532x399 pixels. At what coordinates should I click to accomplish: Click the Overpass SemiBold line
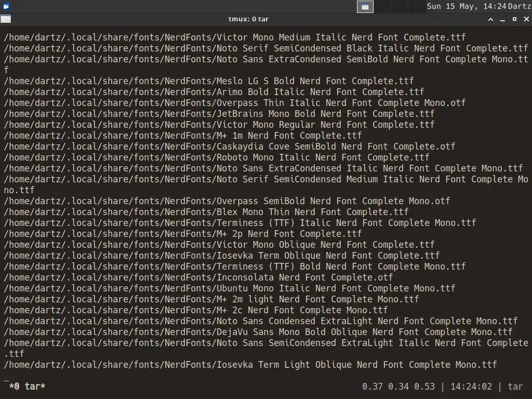[x=227, y=201]
